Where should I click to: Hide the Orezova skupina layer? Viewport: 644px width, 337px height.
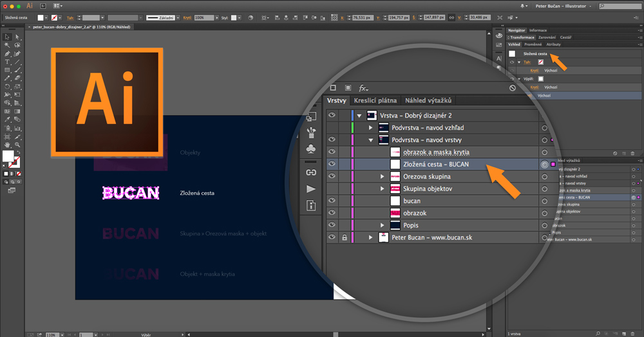tap(332, 176)
